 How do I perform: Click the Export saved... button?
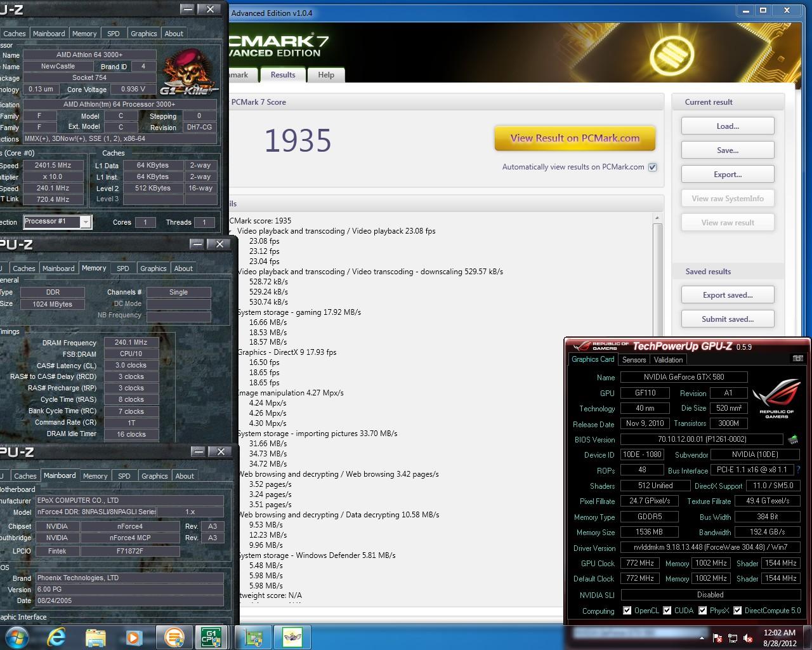tap(728, 295)
